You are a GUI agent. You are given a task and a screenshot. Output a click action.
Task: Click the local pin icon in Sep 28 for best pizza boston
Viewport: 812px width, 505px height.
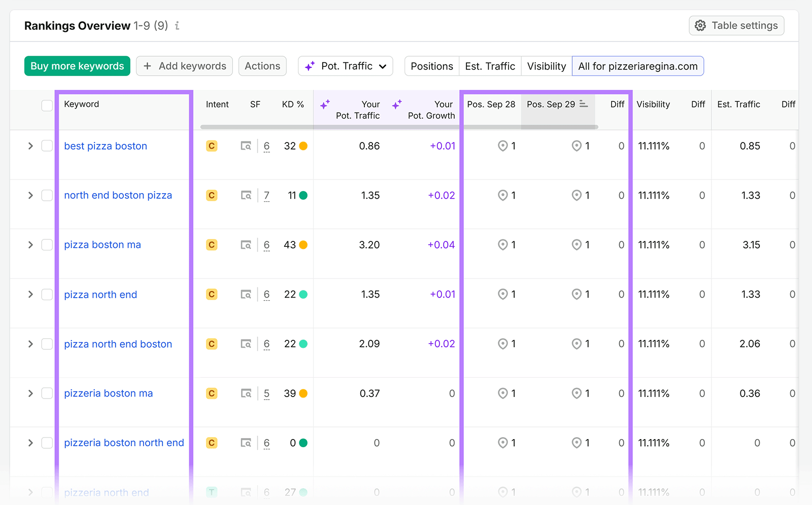pos(502,146)
